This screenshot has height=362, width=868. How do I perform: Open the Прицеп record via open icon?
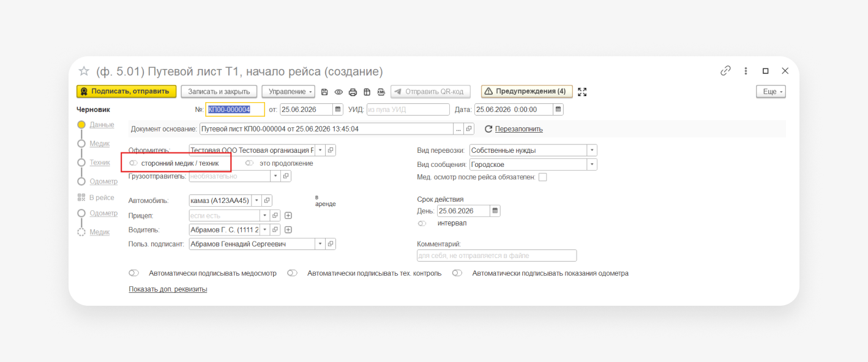(275, 215)
